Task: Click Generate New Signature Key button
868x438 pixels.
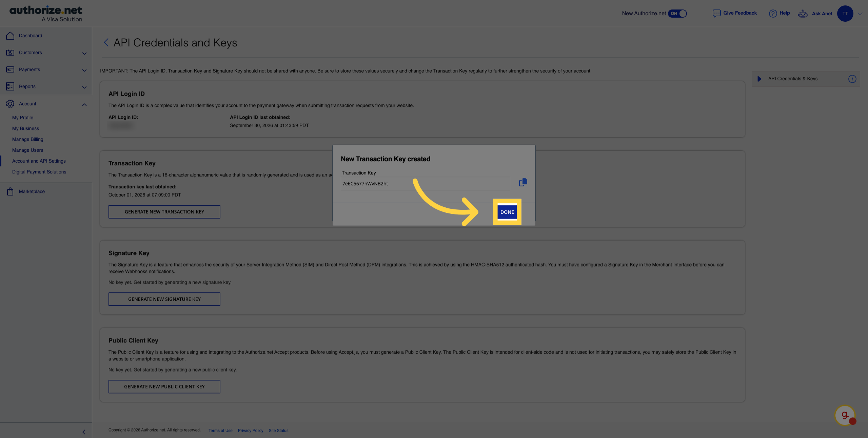Action: click(x=164, y=299)
